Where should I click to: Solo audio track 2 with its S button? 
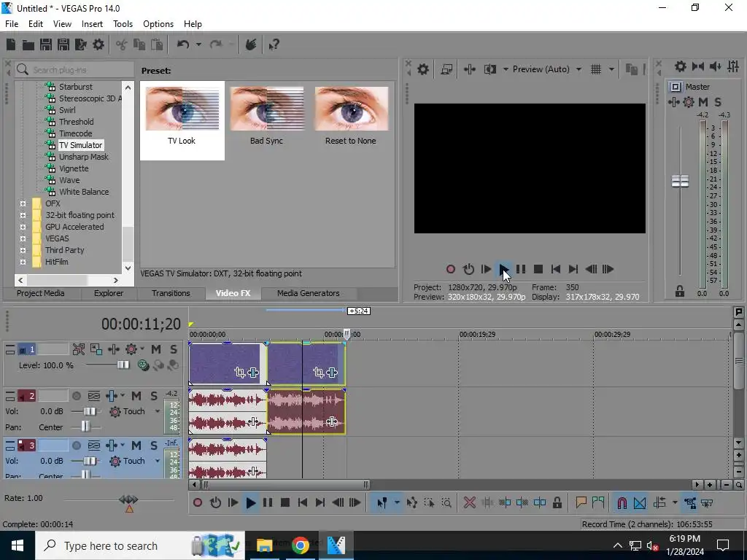click(x=154, y=396)
